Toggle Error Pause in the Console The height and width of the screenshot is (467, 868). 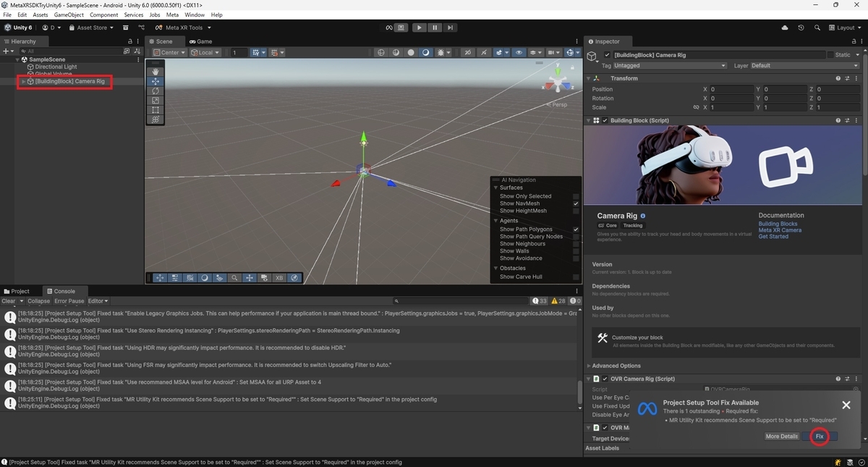(x=69, y=301)
